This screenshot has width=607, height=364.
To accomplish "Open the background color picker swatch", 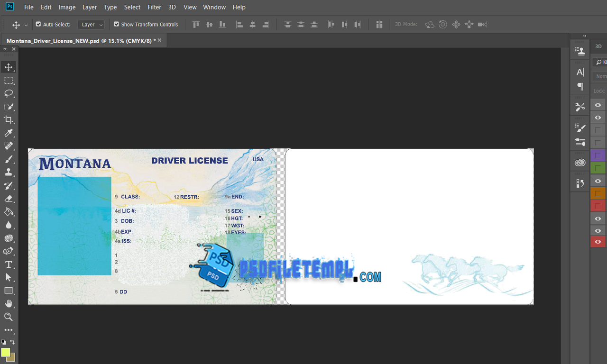I will (11, 358).
